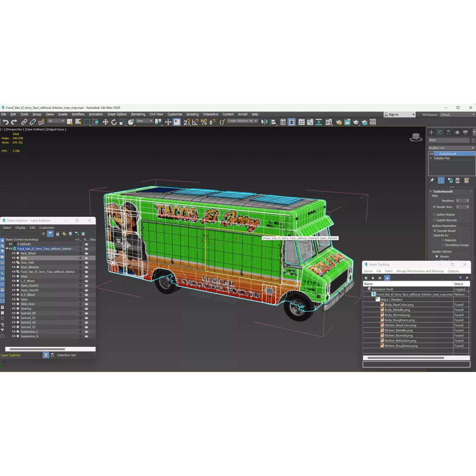Toggle TurboSmooth modifier visibility eye
476x476 pixels.
point(431,154)
